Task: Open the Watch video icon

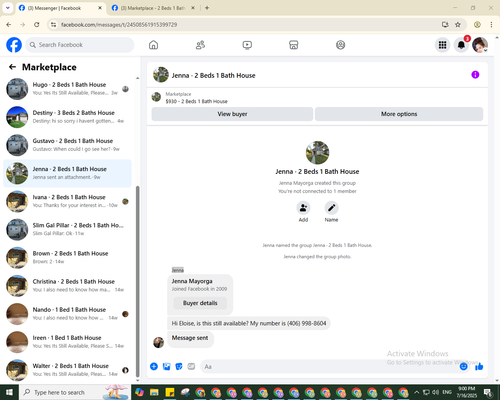Action: click(247, 45)
